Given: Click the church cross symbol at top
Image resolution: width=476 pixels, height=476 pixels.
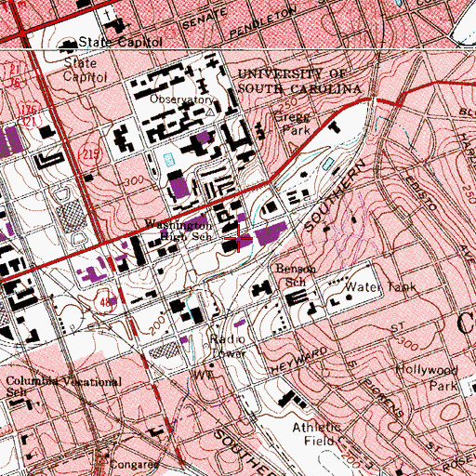Looking at the screenshot, I should click(107, 16).
